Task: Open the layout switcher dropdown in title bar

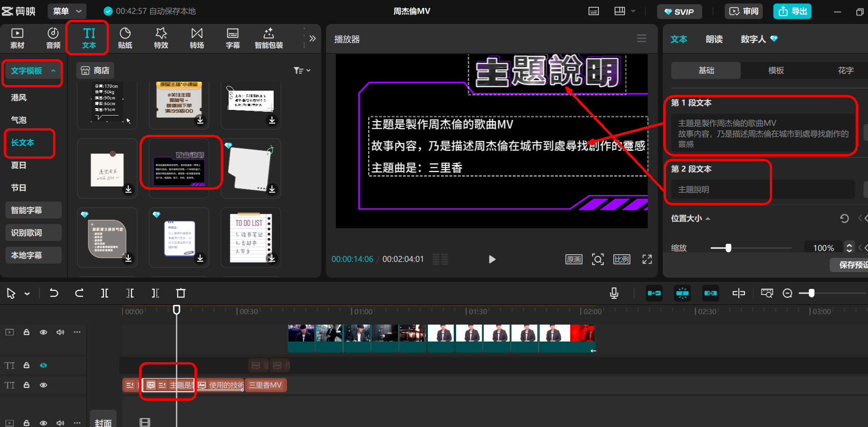Action: 625,11
